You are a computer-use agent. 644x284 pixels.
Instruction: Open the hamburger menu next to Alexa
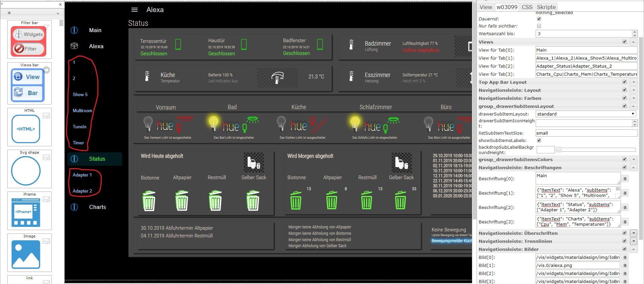pos(135,10)
